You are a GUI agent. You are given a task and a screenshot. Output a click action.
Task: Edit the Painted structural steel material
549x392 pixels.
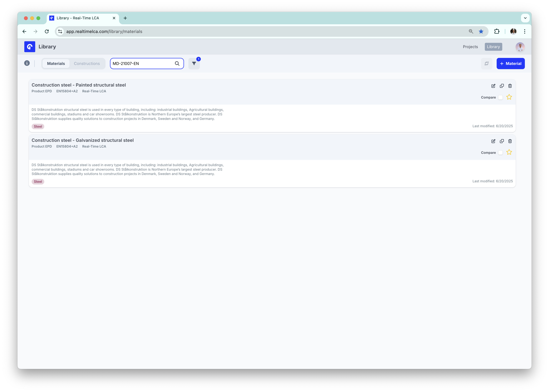tap(493, 86)
